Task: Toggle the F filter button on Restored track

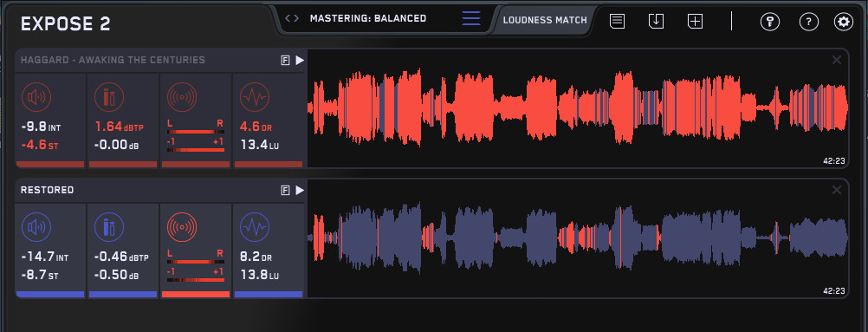Action: tap(285, 191)
